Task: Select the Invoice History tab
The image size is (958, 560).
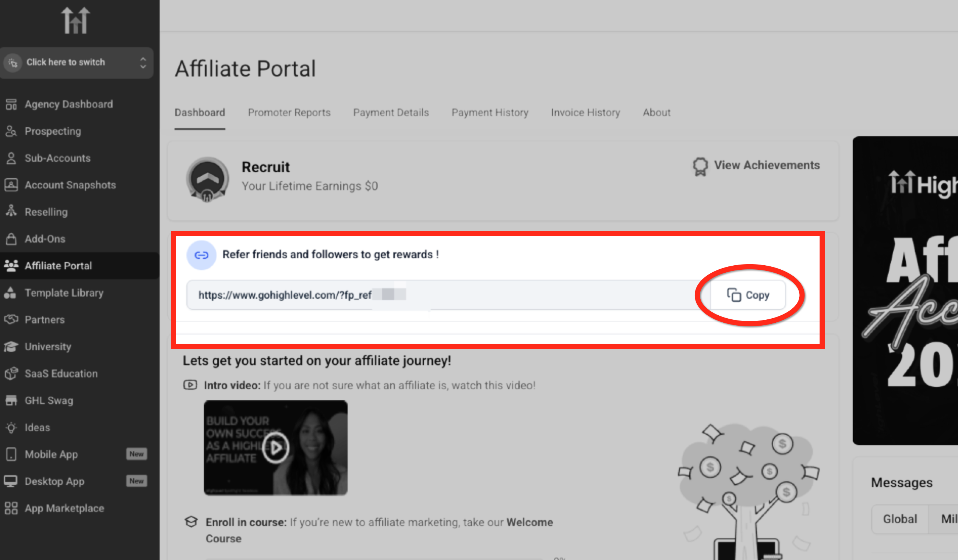Action: pyautogui.click(x=585, y=113)
